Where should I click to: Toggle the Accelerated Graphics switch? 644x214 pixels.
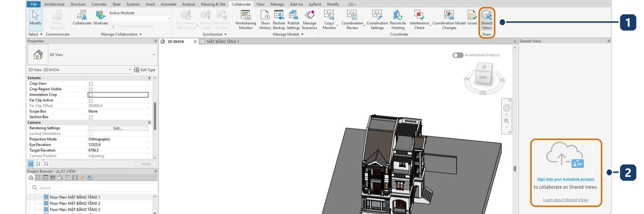[x=458, y=55]
